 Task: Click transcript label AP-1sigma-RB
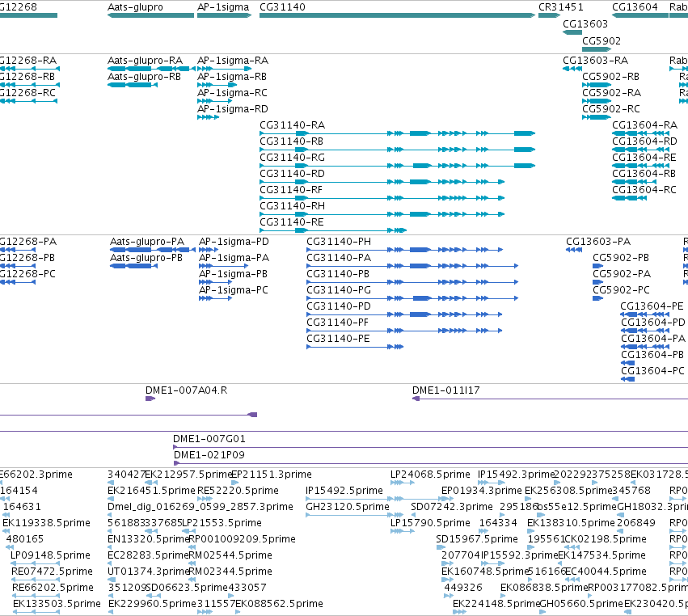tap(232, 77)
